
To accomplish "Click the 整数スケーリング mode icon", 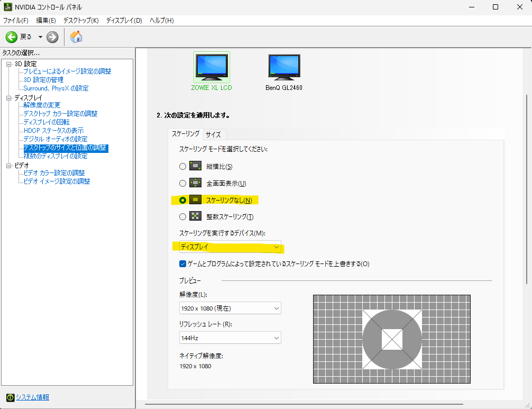I will coord(196,216).
